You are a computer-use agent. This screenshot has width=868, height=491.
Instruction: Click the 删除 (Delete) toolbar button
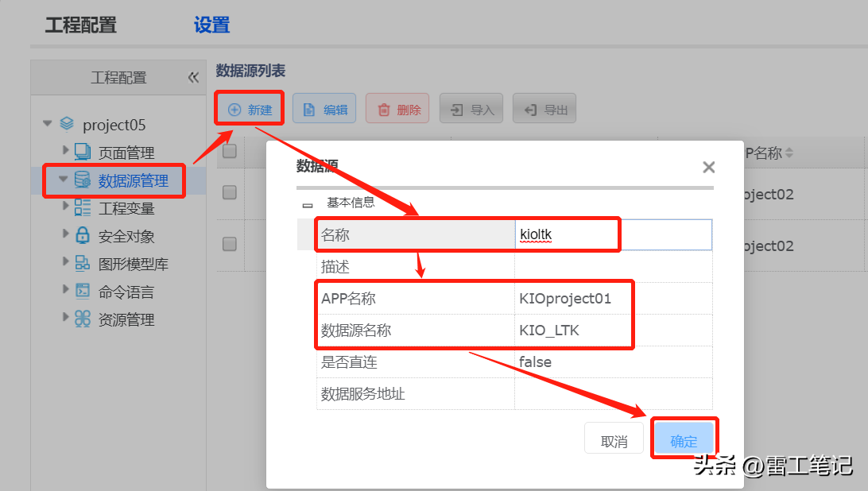397,110
